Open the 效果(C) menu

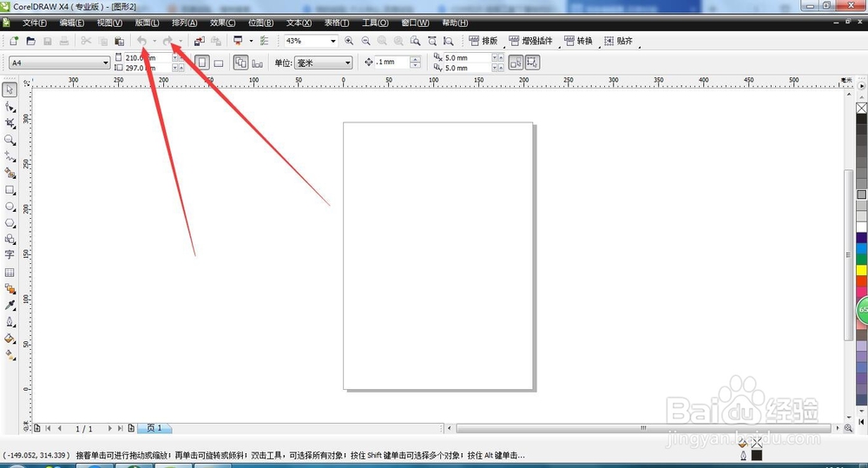(222, 23)
